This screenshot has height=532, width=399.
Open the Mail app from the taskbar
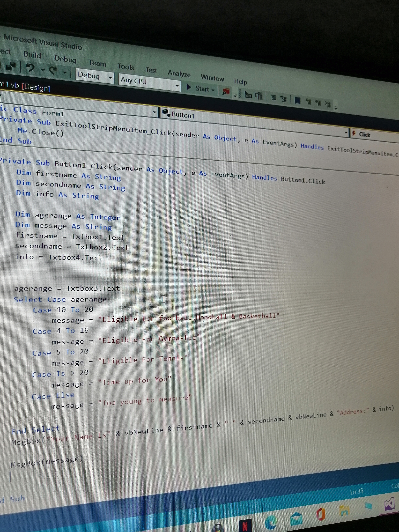(x=296, y=519)
